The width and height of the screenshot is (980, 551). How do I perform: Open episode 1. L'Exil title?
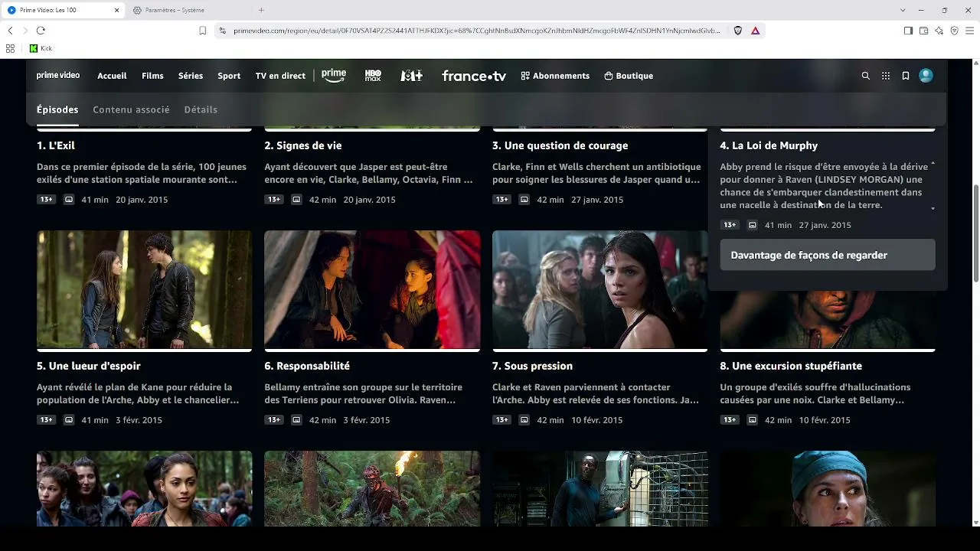pyautogui.click(x=56, y=145)
